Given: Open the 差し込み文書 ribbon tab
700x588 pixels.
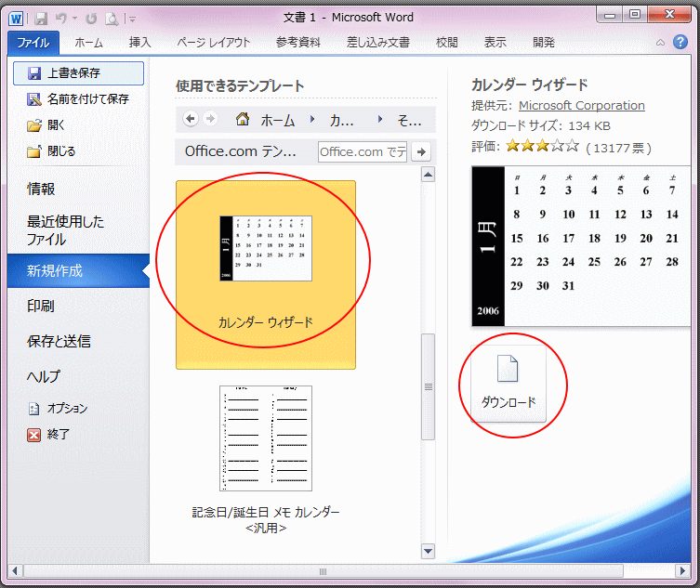Looking at the screenshot, I should (377, 43).
